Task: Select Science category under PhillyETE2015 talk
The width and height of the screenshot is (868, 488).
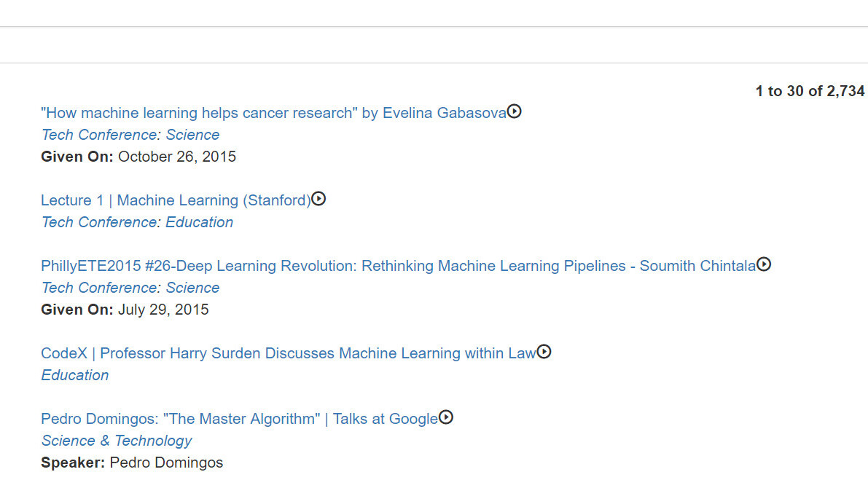Action: [192, 288]
